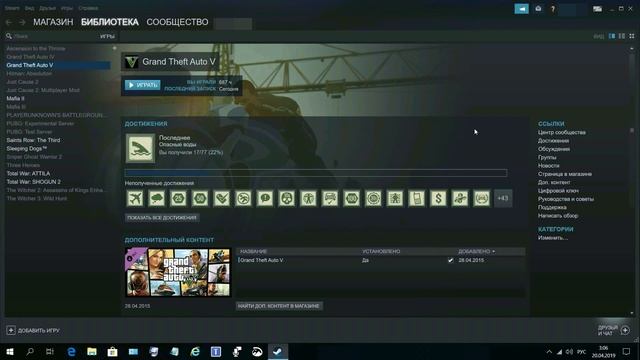Switch library to detail view icon

coord(612,36)
